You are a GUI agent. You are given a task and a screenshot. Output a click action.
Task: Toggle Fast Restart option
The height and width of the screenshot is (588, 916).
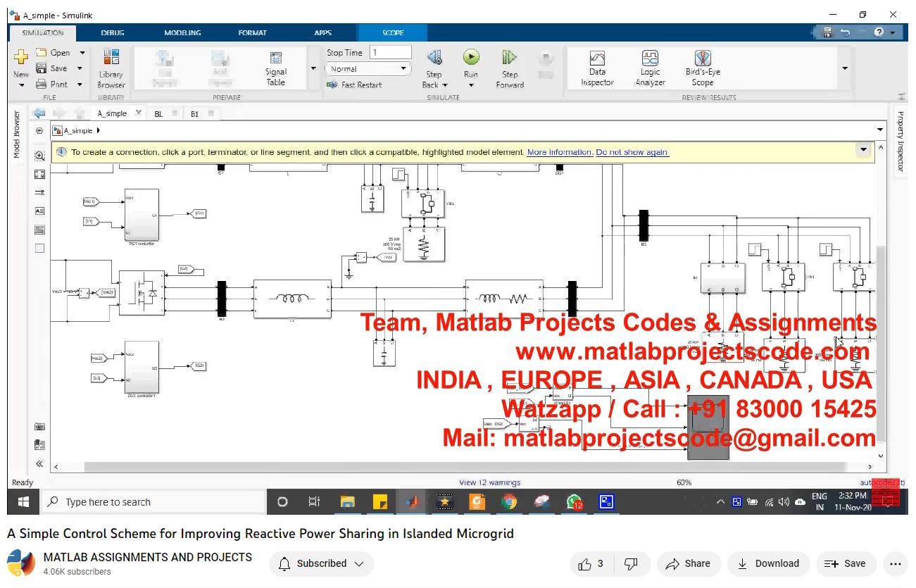(355, 85)
